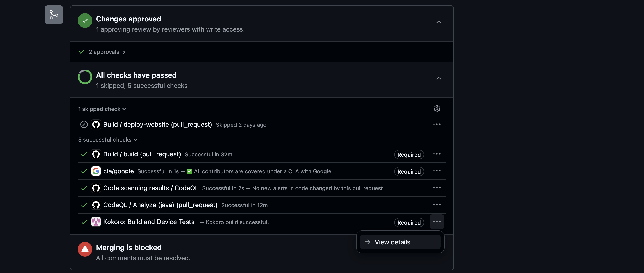Click the git merge icon badge
The image size is (644, 273).
click(x=54, y=15)
